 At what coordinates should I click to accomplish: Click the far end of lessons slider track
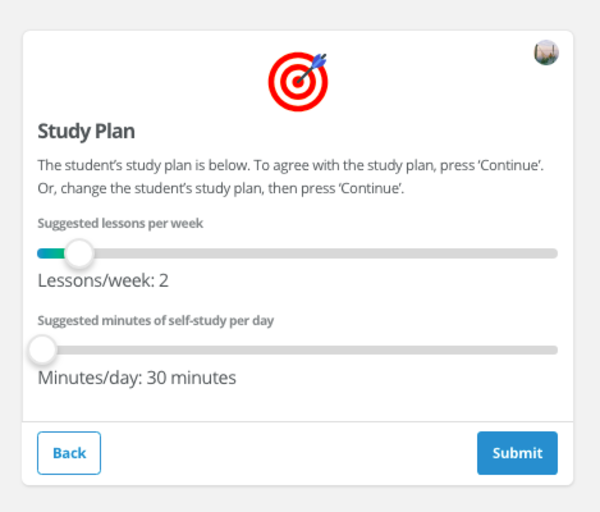point(553,253)
